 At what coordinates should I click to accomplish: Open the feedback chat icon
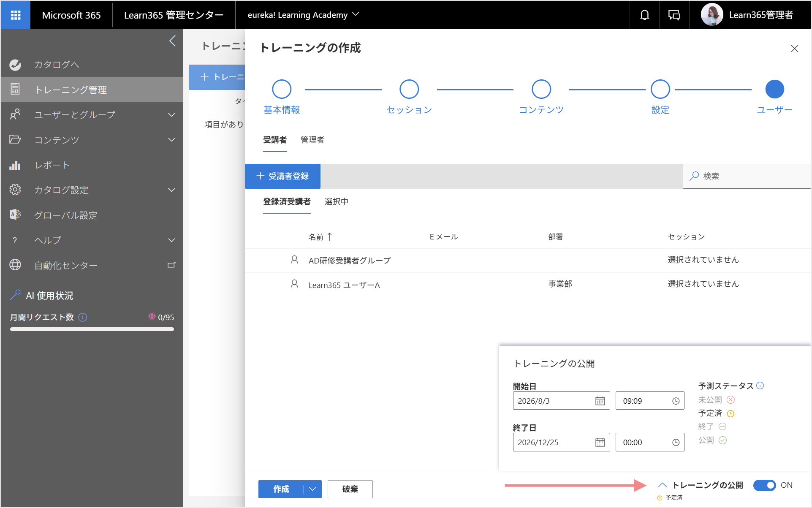[x=674, y=15]
